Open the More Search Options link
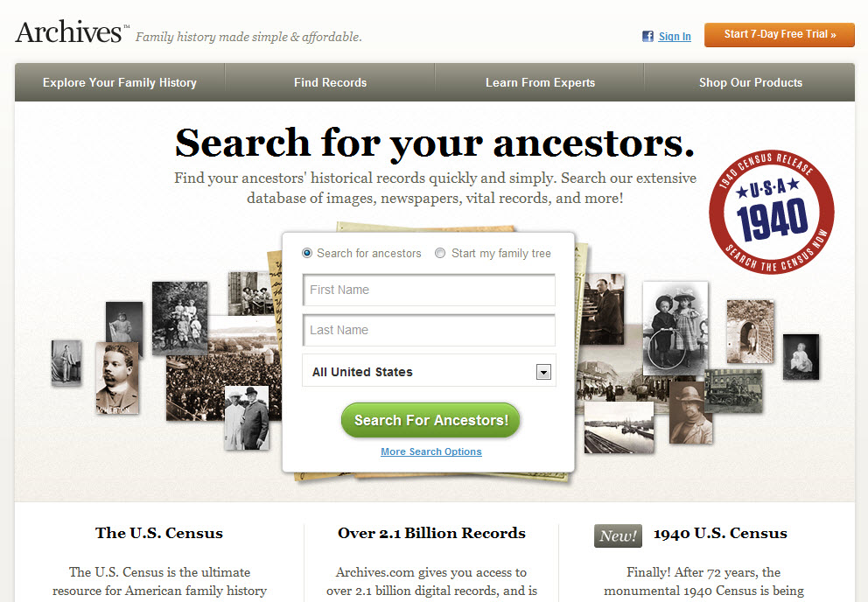The image size is (868, 602). (x=431, y=451)
